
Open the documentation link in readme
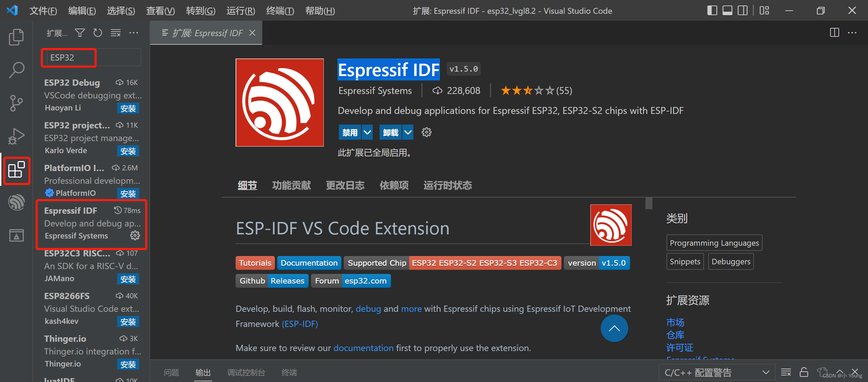363,348
